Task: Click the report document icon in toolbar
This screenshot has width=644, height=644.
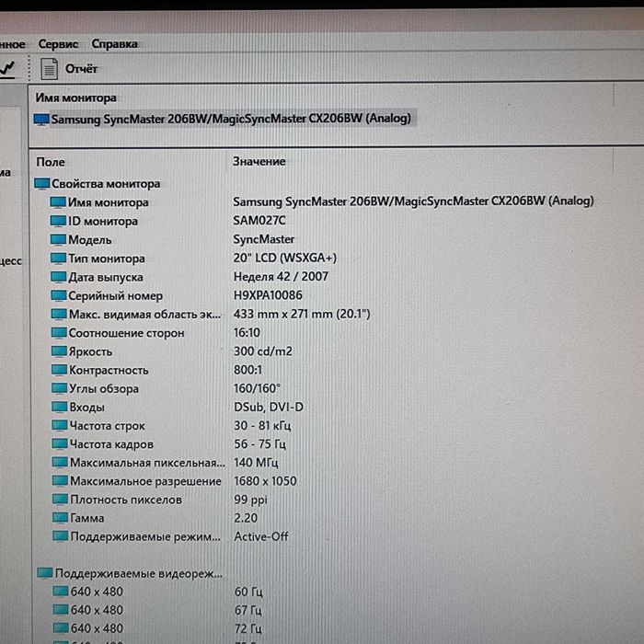Action: click(x=49, y=69)
